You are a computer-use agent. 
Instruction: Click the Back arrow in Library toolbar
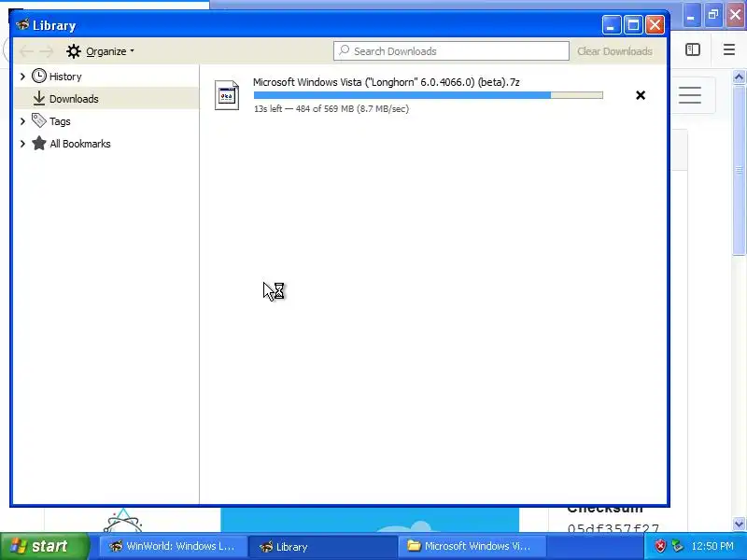coord(27,51)
